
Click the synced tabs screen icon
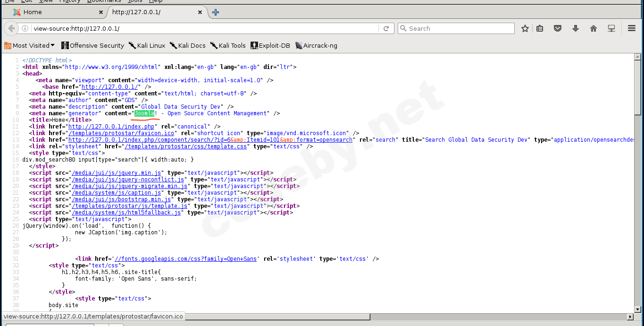611,28
